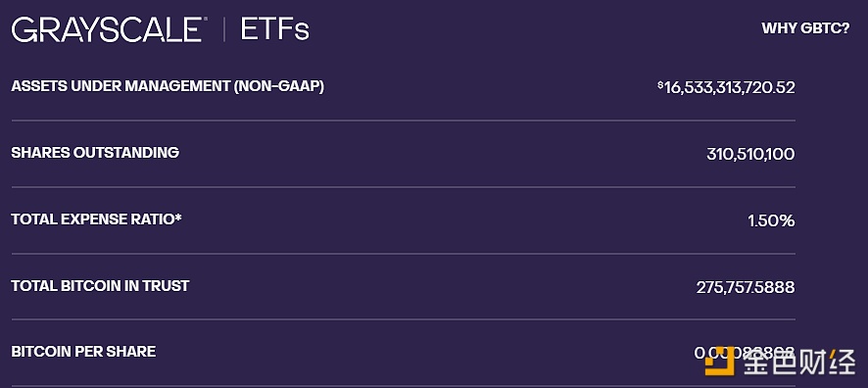Click the dollar sign before the AUM figure
The width and height of the screenshot is (868, 388).
click(x=660, y=84)
